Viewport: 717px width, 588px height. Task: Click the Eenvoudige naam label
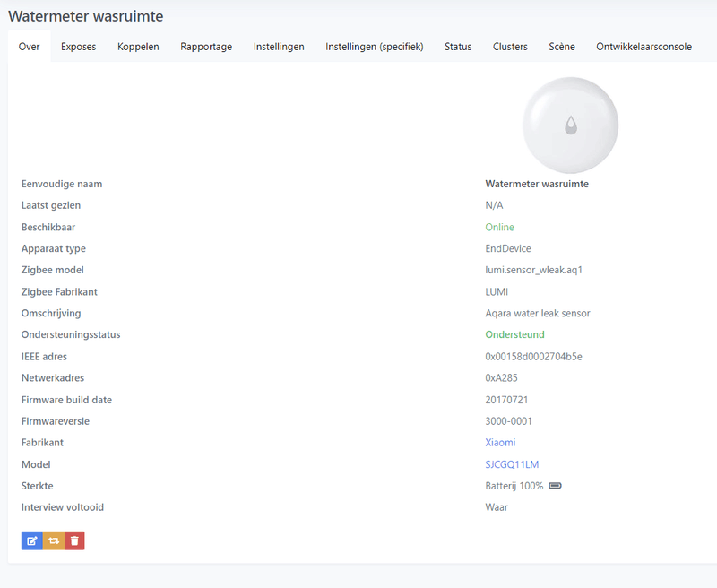click(x=62, y=184)
